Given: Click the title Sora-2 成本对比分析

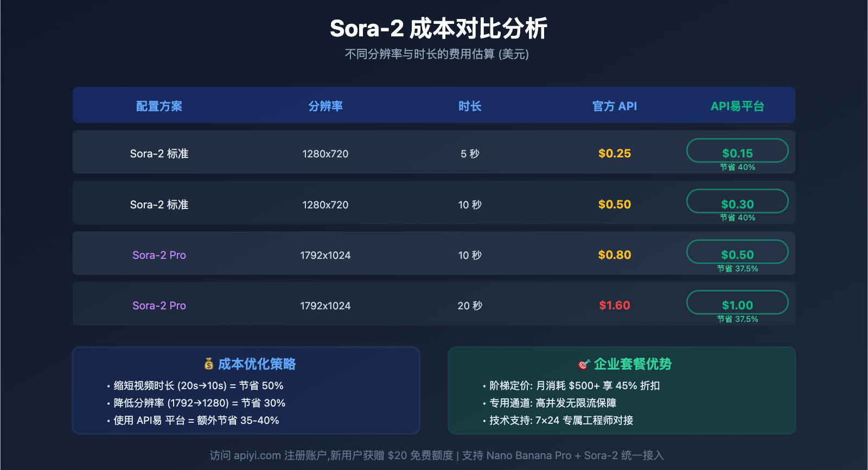Looking at the screenshot, I should (x=438, y=29).
